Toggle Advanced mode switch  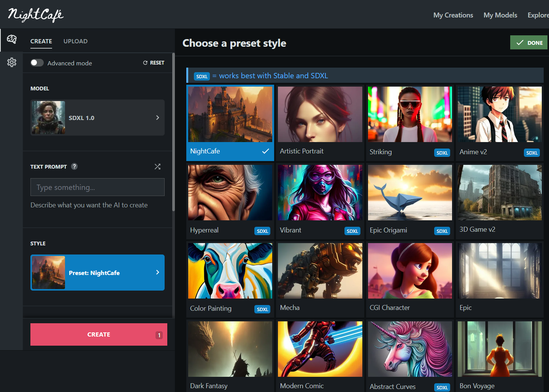coord(37,63)
